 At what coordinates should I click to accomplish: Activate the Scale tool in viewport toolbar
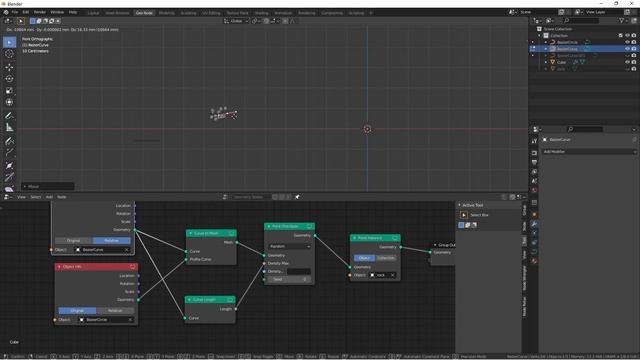(9, 91)
